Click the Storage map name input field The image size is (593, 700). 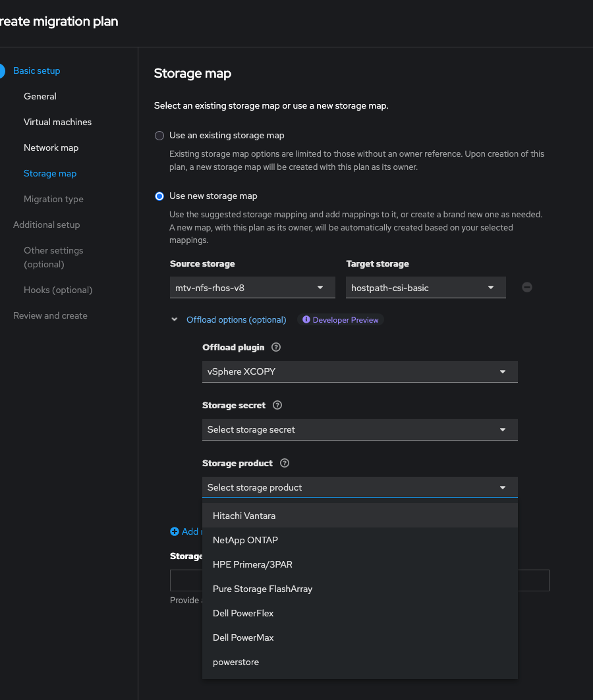(534, 580)
